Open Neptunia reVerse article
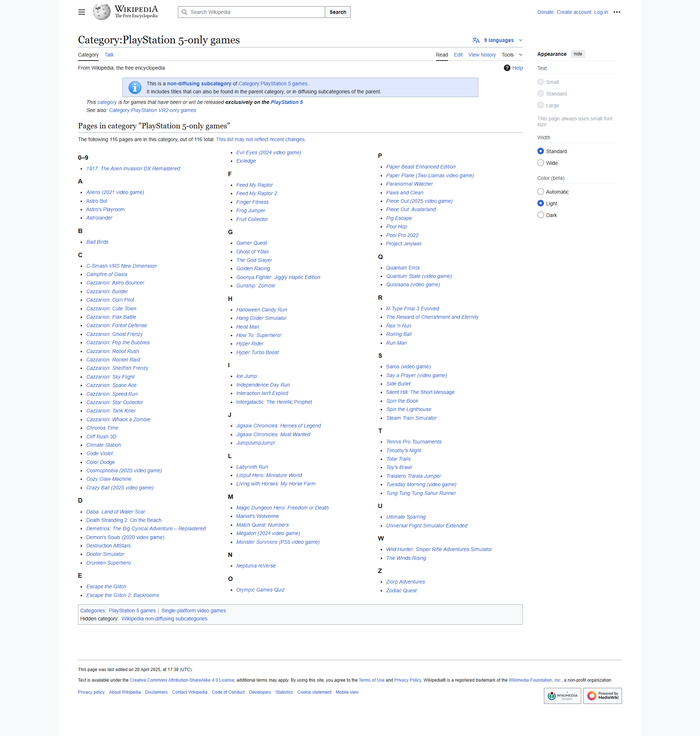The height and width of the screenshot is (736, 700). 256,566
